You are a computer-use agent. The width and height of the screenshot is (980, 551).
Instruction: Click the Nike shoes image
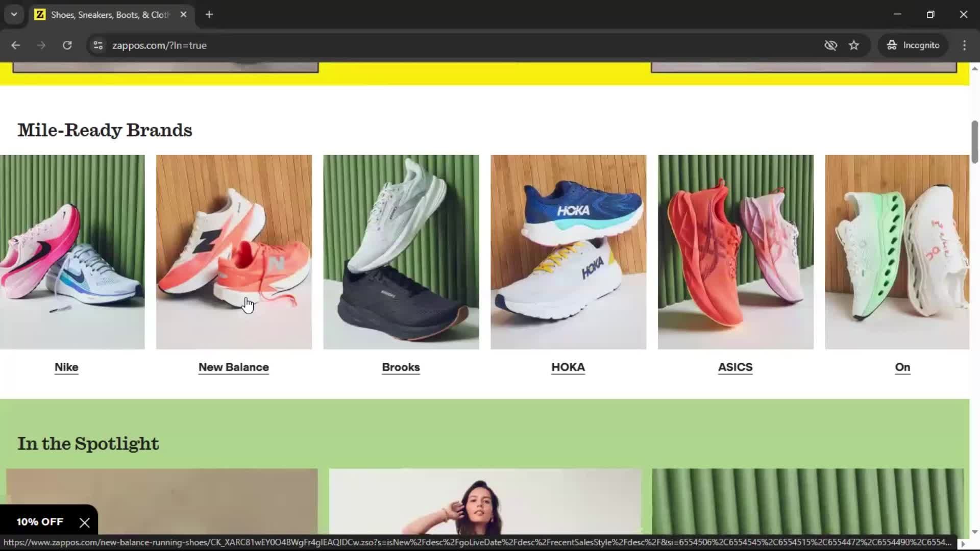(72, 252)
